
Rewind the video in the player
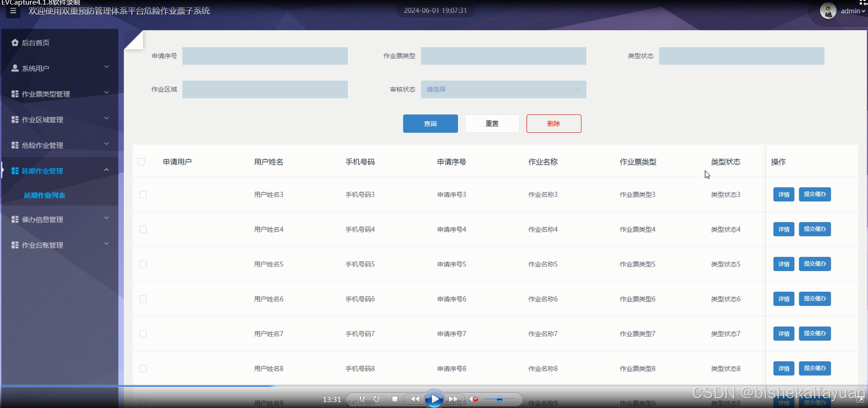coord(415,399)
